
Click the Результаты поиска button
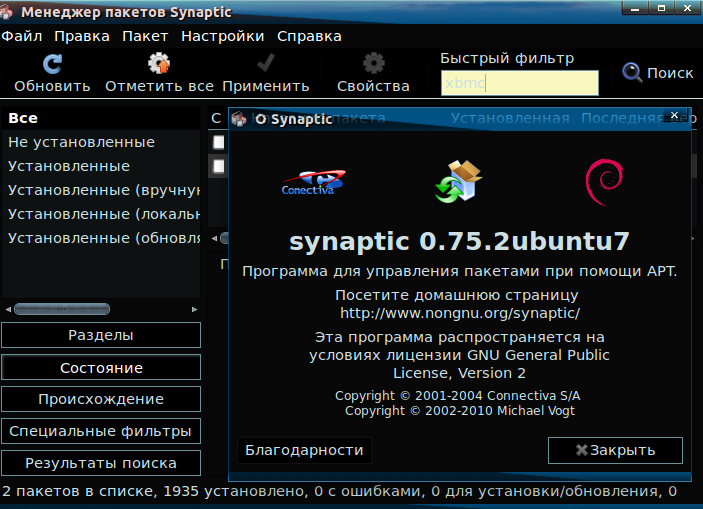[x=101, y=463]
